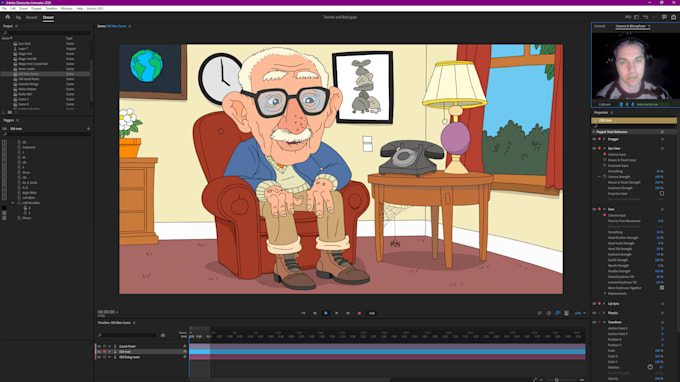Collapse the Puppet Track Behaviors section

point(594,132)
